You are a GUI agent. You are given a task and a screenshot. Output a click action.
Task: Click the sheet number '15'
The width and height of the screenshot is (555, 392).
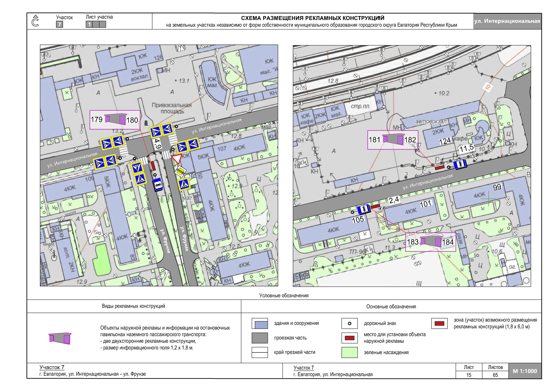click(x=469, y=375)
